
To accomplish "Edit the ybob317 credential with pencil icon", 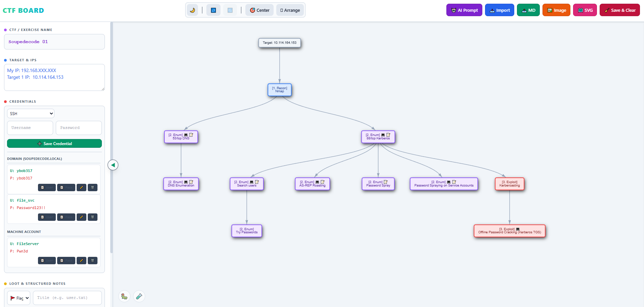I will pos(81,187).
